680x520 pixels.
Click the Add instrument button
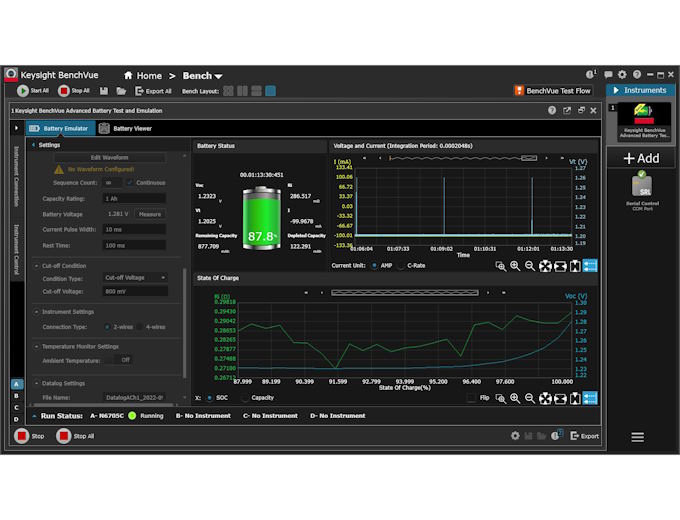(641, 158)
